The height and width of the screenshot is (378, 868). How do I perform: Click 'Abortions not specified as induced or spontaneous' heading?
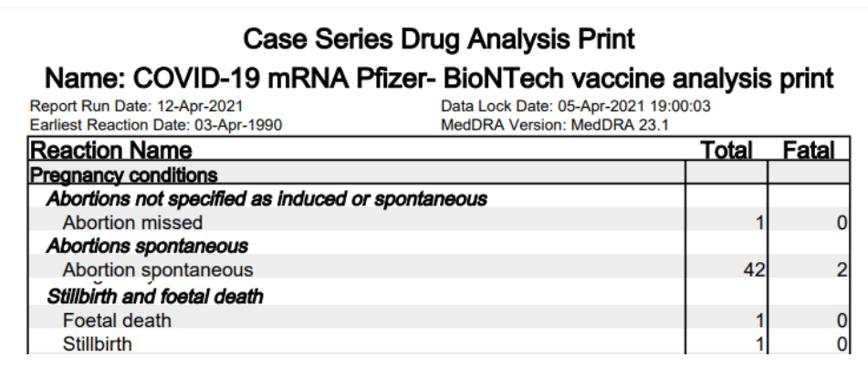coord(267,198)
